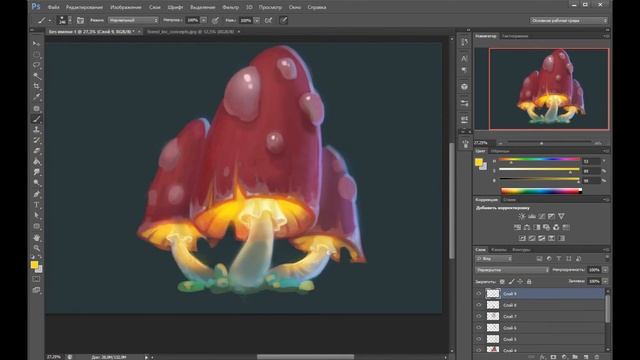Switch to the Образцы tab

click(x=500, y=151)
